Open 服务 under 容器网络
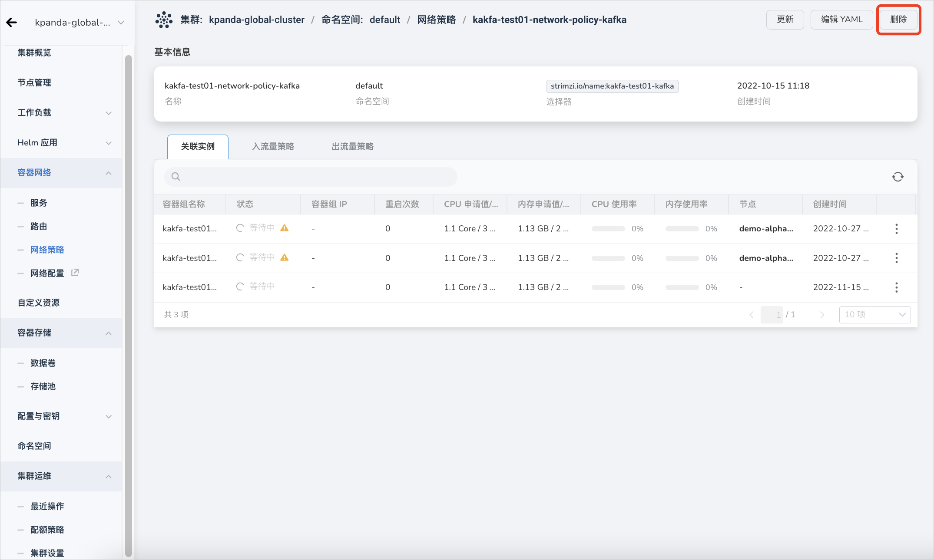 [39, 203]
